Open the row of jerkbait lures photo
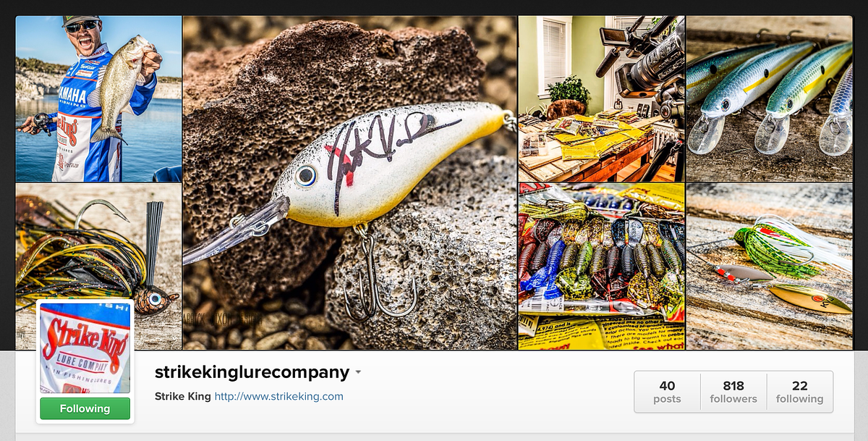The height and width of the screenshot is (441, 868). [769, 98]
